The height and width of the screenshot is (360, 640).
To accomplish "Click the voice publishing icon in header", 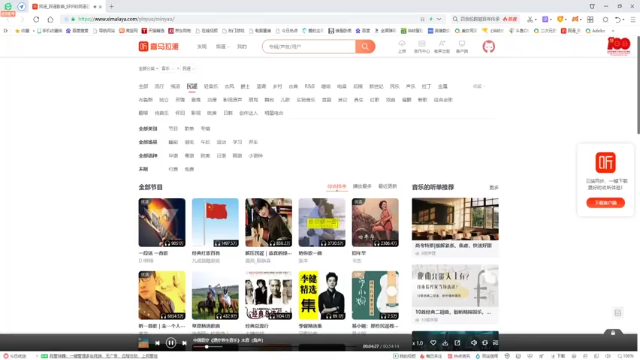I will [442, 47].
